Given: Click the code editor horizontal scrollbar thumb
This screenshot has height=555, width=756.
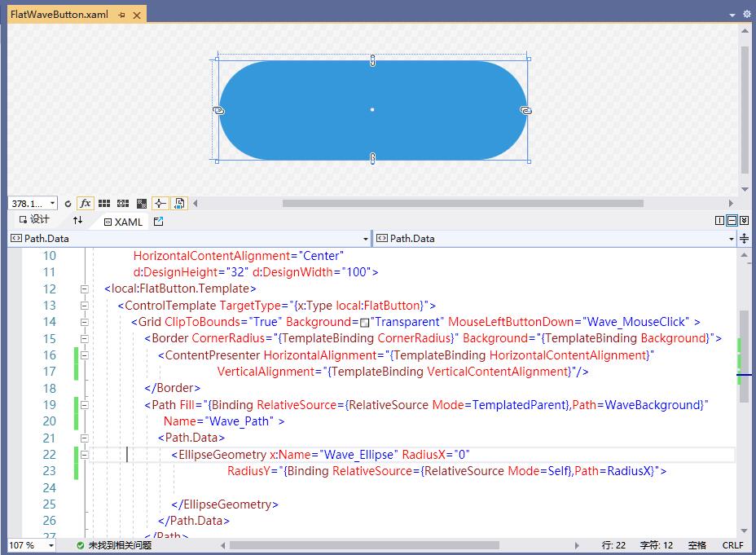Looking at the screenshot, I should coord(364,545).
